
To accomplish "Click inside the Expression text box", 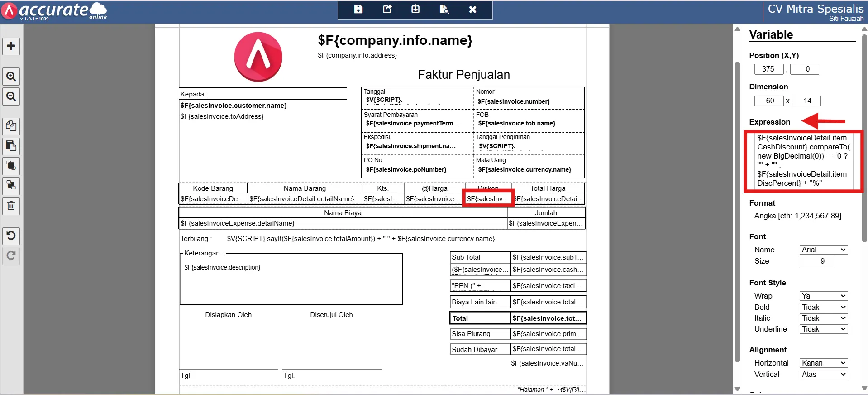I will pos(803,161).
